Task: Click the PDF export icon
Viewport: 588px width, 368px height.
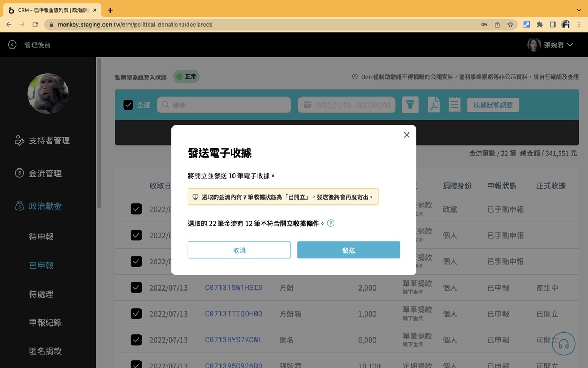Action: tap(433, 105)
